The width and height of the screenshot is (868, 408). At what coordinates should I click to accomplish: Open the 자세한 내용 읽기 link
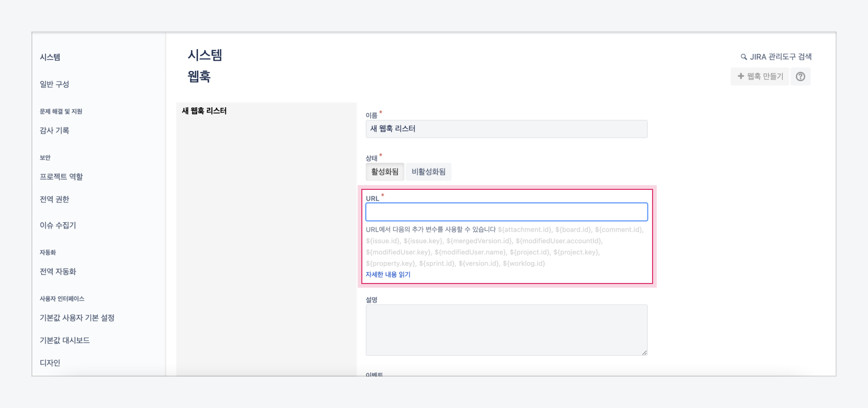tap(387, 275)
